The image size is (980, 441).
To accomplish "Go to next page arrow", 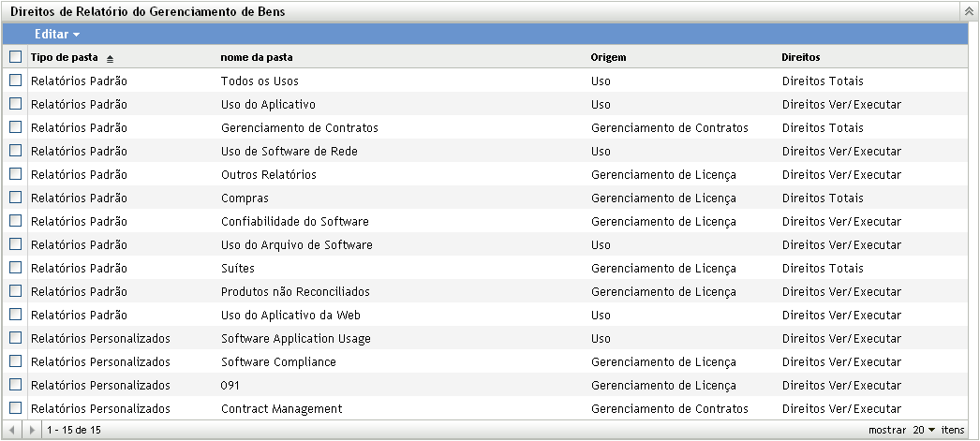I will [x=32, y=430].
